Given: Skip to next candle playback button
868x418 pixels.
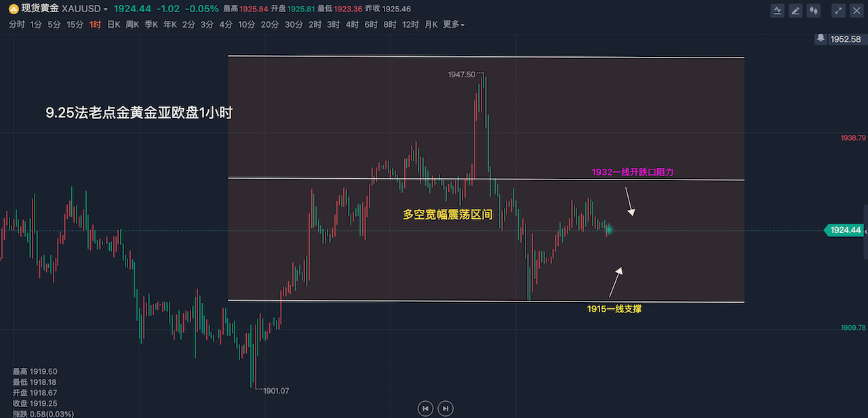Looking at the screenshot, I should coord(446,409).
